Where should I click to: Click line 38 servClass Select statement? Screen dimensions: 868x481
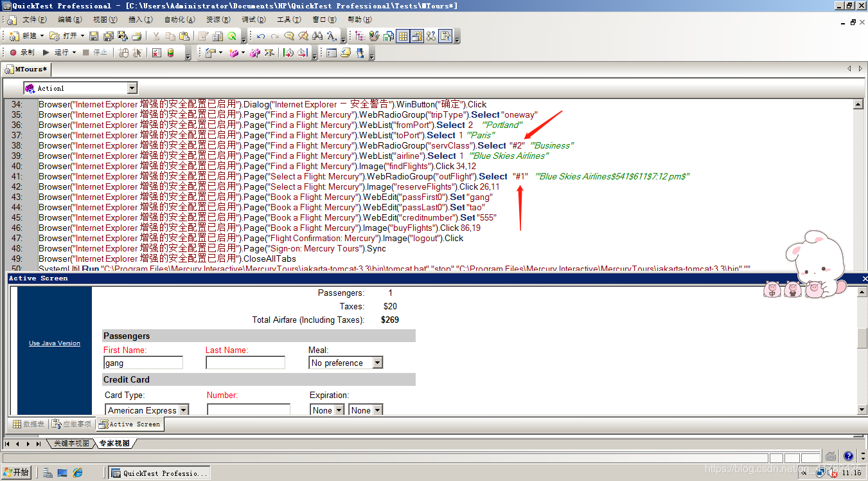coord(306,145)
